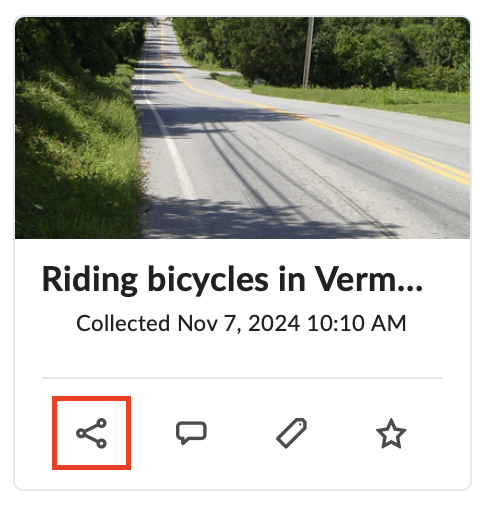Share the Riding bicycles item
The image size is (490, 510).
(x=91, y=433)
